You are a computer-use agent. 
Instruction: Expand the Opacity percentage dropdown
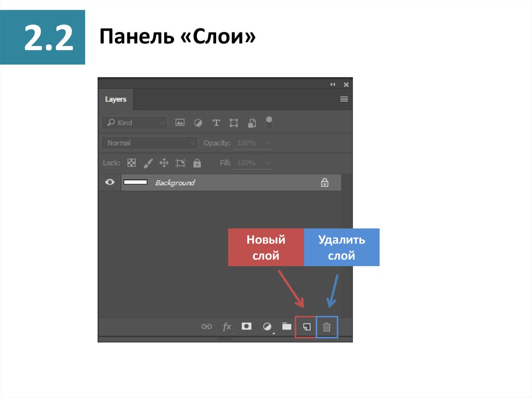(268, 143)
